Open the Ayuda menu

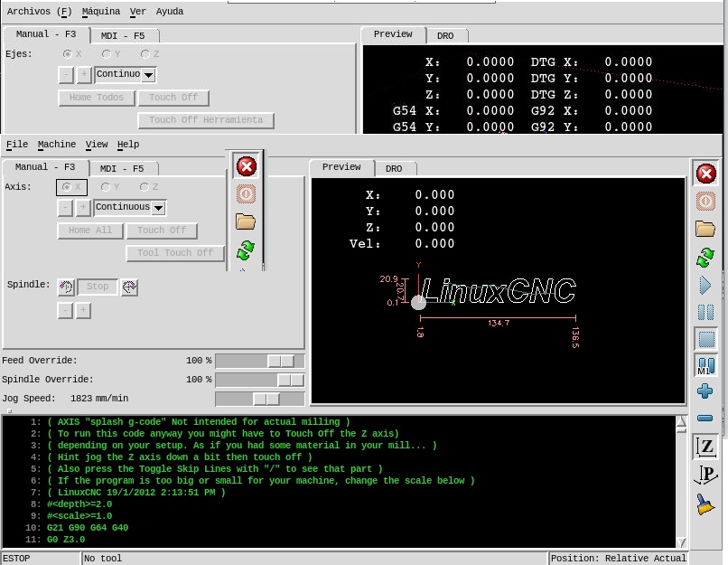pyautogui.click(x=170, y=11)
